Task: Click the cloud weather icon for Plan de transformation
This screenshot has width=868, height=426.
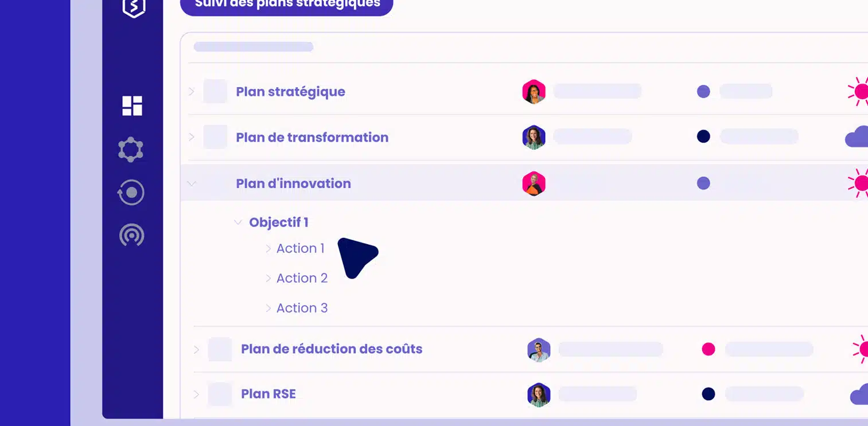Action: coord(857,137)
